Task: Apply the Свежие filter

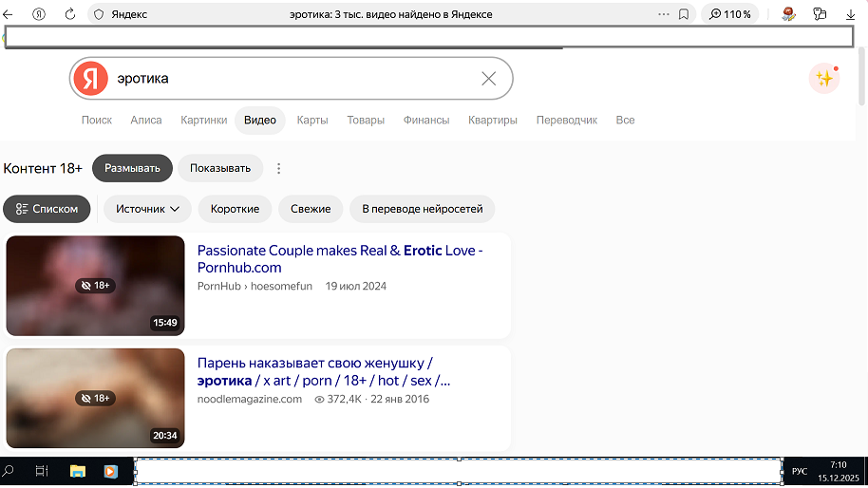Action: coord(311,209)
